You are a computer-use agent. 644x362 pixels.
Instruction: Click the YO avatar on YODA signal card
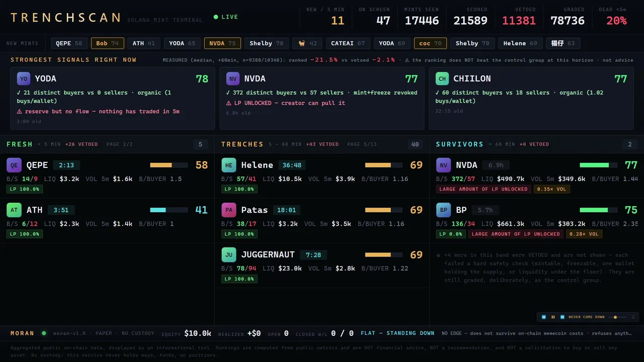(24, 79)
